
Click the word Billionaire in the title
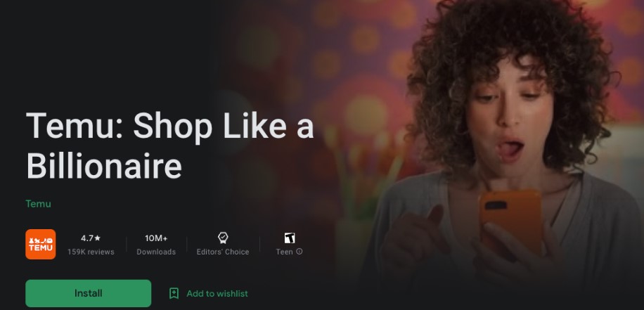coord(104,167)
